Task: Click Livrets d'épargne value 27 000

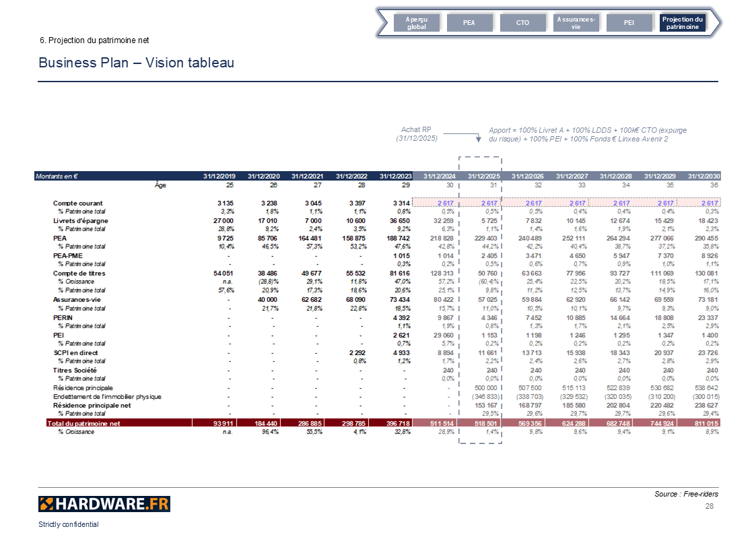Action: 224,220
